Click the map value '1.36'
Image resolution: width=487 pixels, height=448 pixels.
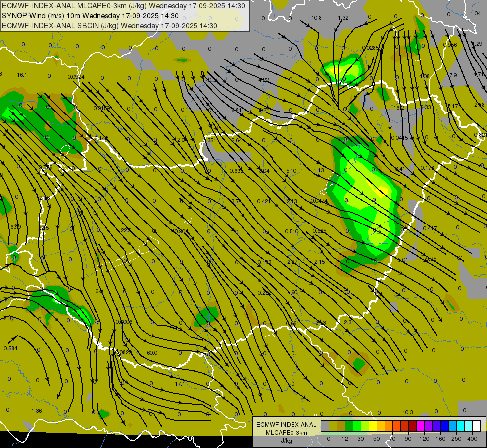coord(37,411)
